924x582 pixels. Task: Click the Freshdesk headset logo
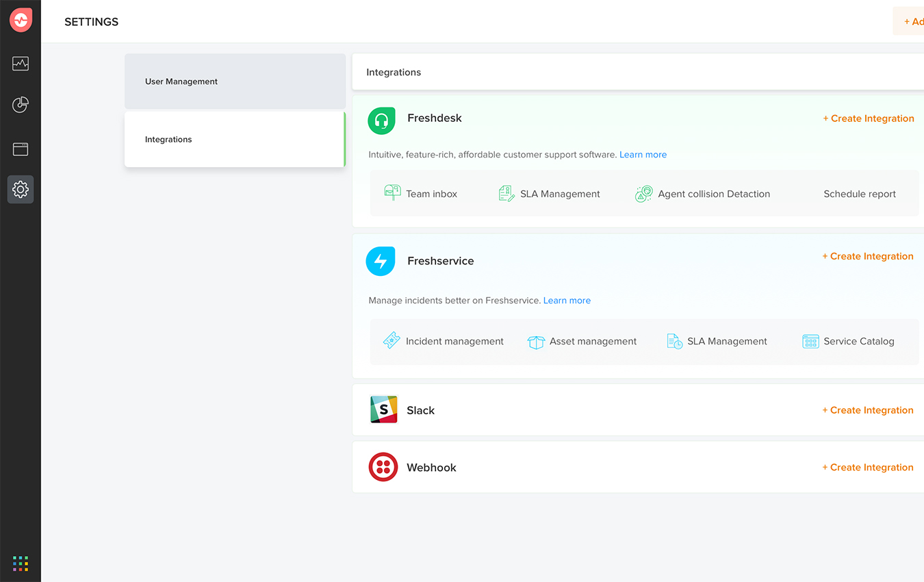coord(381,121)
